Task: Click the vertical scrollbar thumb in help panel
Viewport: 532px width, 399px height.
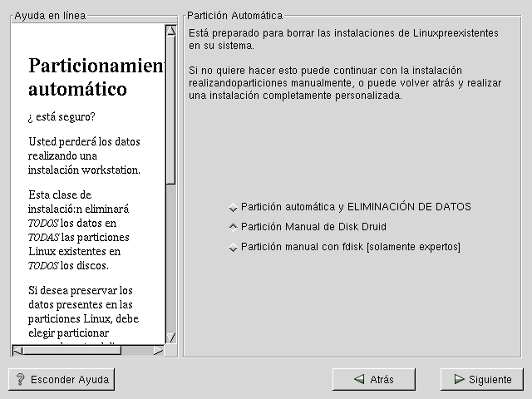Action: (x=170, y=108)
